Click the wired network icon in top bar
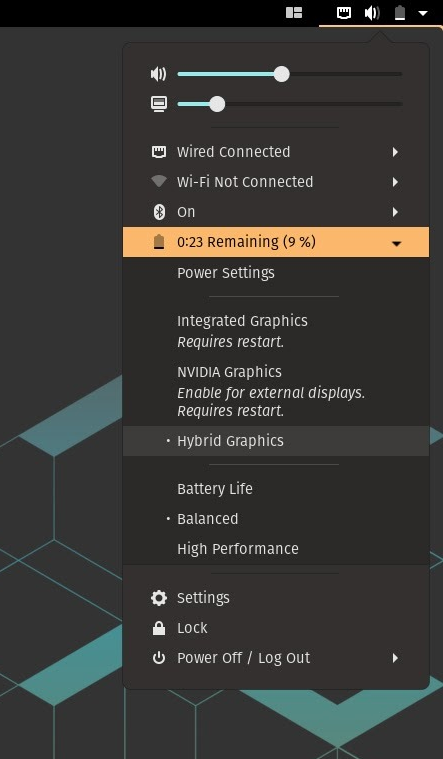The width and height of the screenshot is (443, 759). click(344, 13)
